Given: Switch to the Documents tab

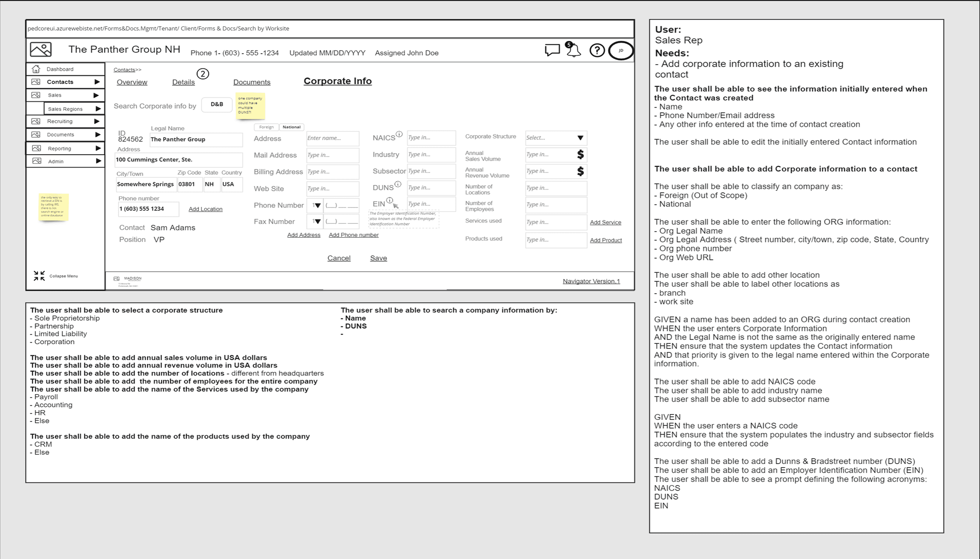Looking at the screenshot, I should tap(251, 82).
